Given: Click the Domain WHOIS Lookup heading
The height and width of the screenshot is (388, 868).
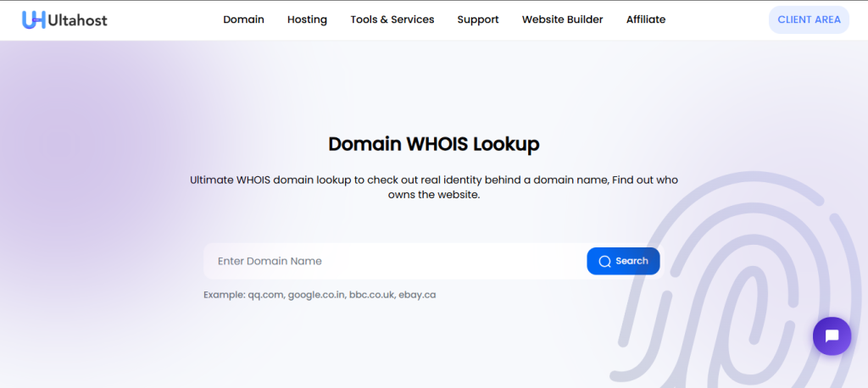Looking at the screenshot, I should [433, 144].
